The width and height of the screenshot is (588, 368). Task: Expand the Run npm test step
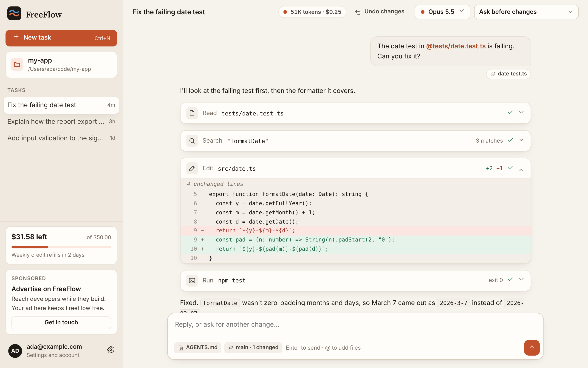click(x=521, y=279)
